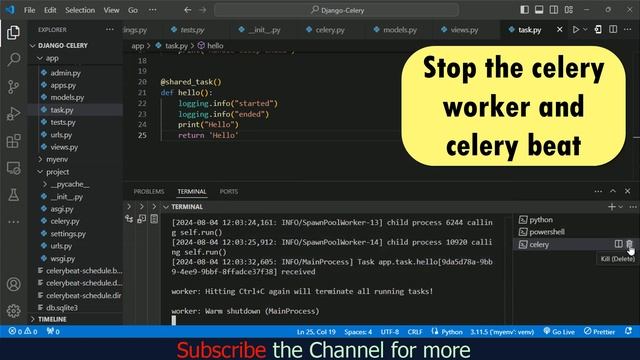Go back navigation arrow

click(187, 10)
